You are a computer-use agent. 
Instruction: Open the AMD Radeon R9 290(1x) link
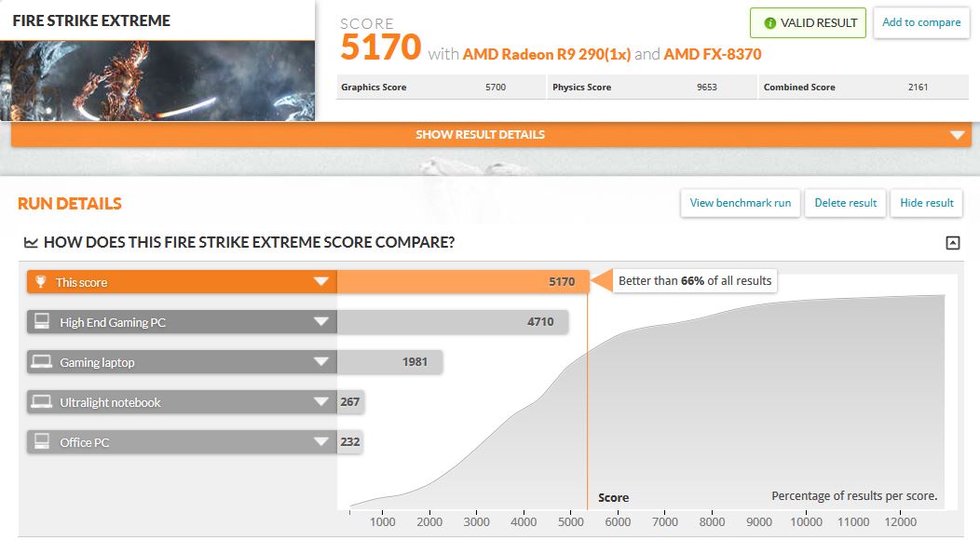click(x=546, y=54)
